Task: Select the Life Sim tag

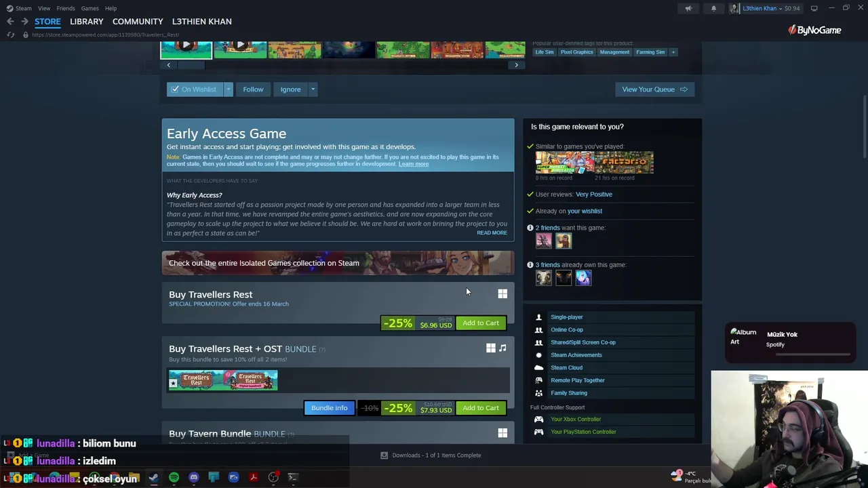Action: (545, 52)
